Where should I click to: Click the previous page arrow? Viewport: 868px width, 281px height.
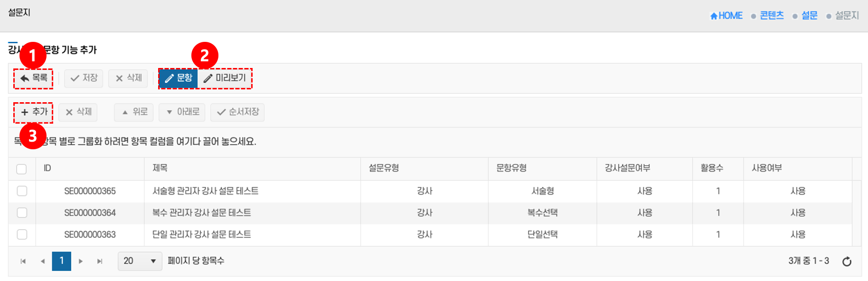point(43,262)
